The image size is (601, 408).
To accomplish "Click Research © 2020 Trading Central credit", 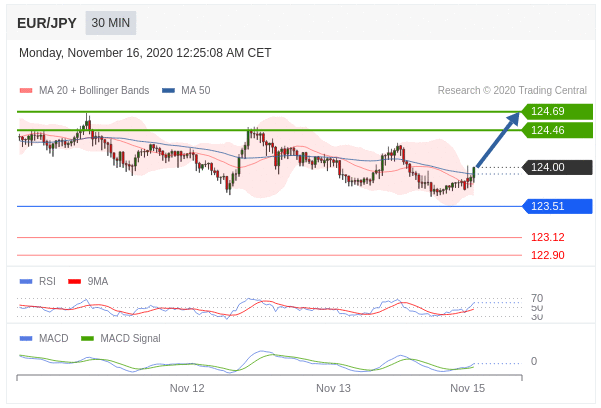I will [512, 90].
